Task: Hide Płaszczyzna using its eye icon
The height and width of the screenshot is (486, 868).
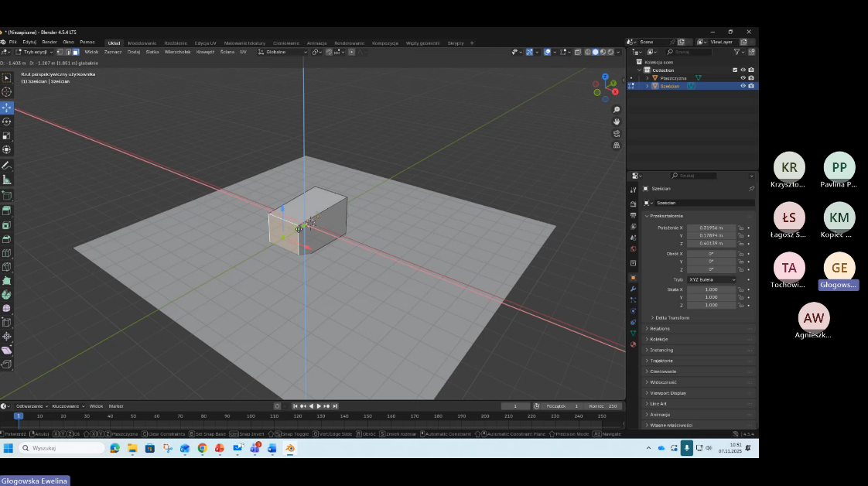Action: (x=743, y=78)
